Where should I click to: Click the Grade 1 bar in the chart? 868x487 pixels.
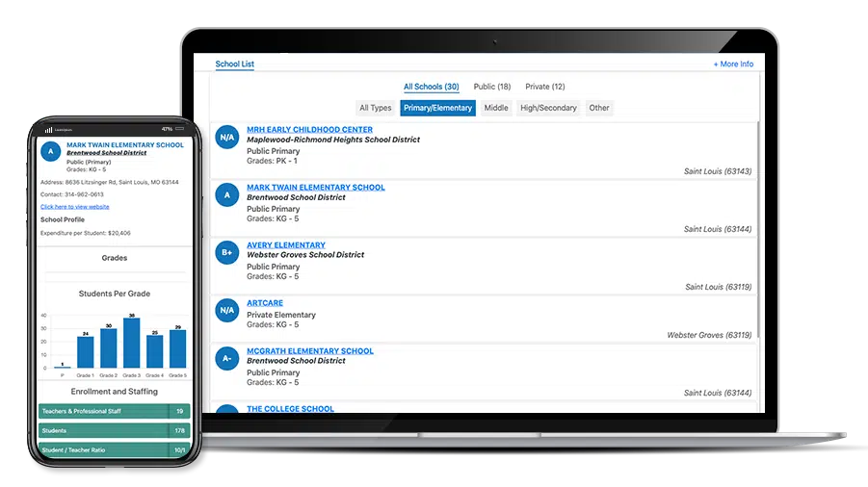[x=85, y=352]
